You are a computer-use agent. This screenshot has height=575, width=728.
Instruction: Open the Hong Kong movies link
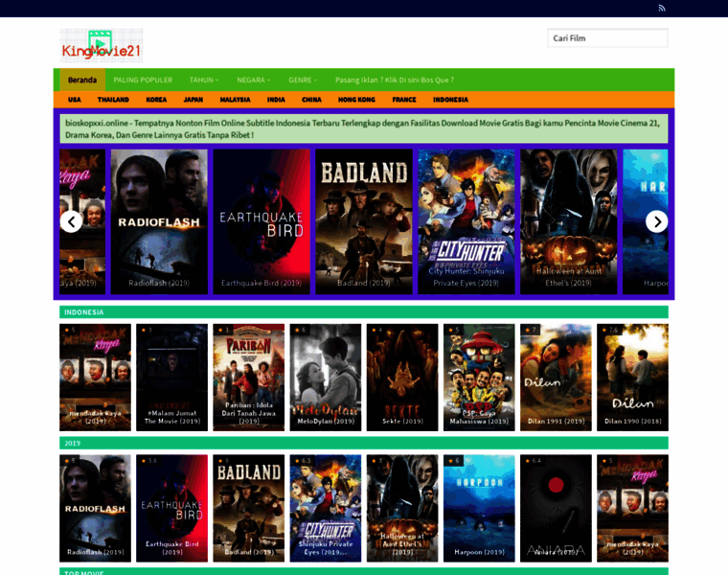point(356,100)
